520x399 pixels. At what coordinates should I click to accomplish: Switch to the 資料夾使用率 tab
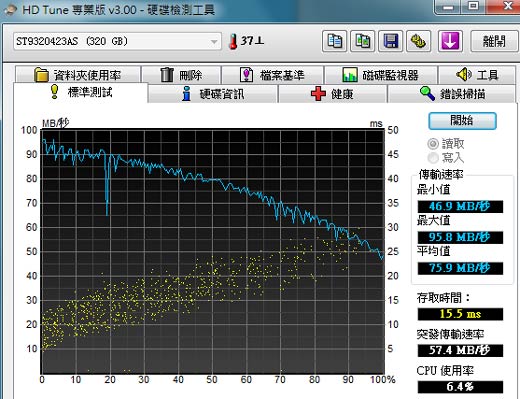(78, 75)
